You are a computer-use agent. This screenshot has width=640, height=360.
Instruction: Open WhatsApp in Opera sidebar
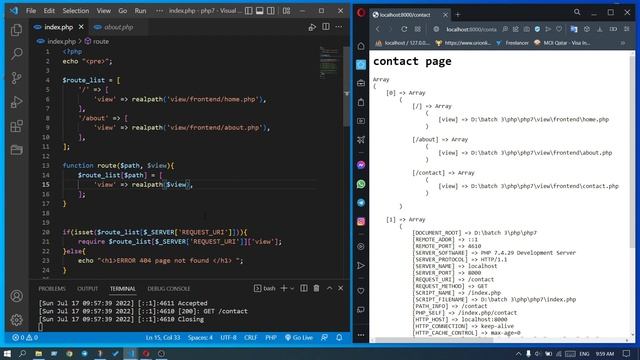(x=361, y=184)
